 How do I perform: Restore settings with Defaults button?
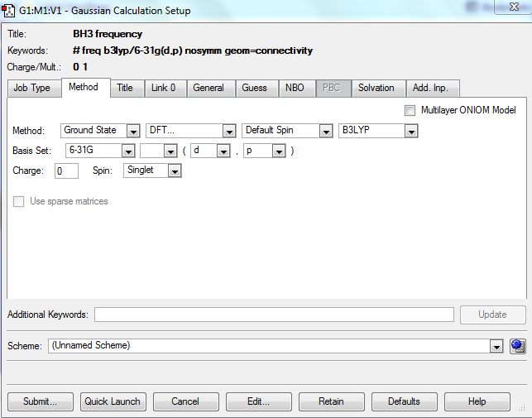404,401
